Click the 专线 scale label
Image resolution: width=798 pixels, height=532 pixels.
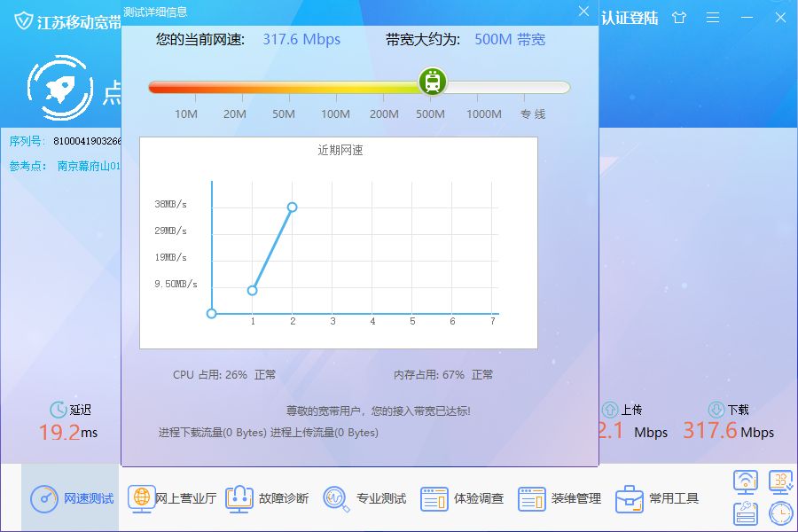[x=533, y=114]
